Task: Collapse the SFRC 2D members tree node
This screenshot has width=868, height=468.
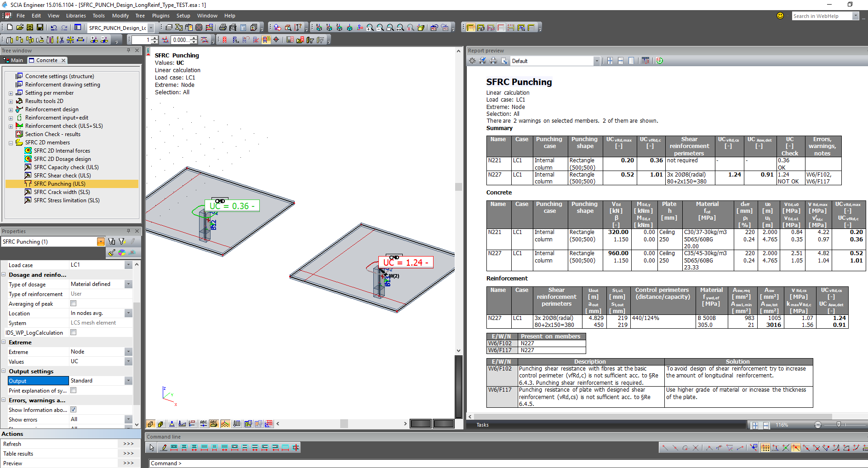Action: (11, 143)
